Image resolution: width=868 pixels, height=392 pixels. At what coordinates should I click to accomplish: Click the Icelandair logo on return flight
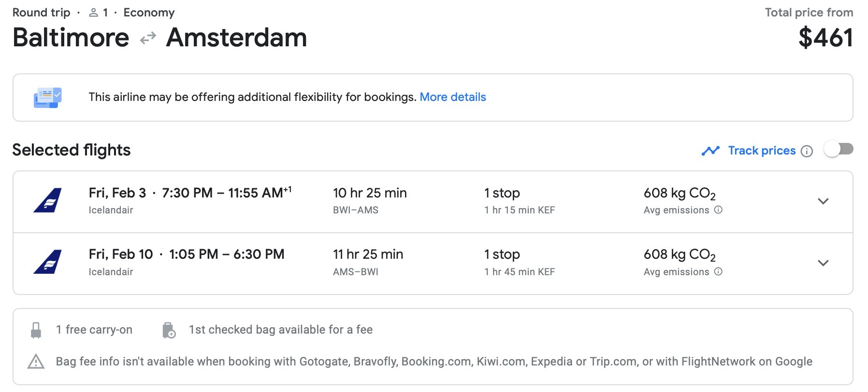[x=47, y=262]
